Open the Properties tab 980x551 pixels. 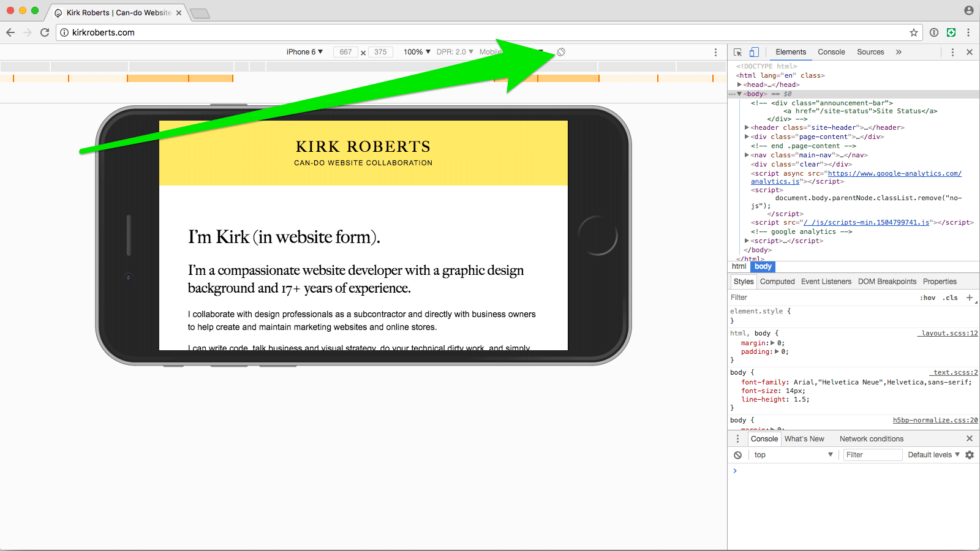940,282
